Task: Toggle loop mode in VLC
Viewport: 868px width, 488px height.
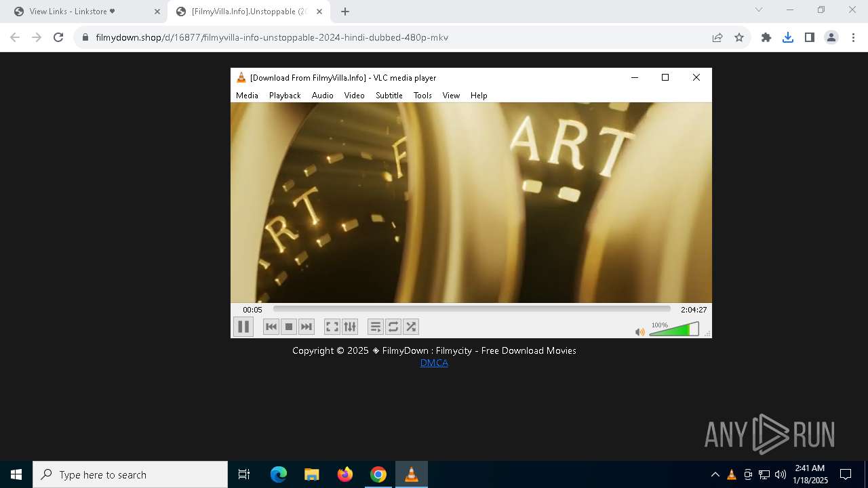Action: tap(393, 327)
